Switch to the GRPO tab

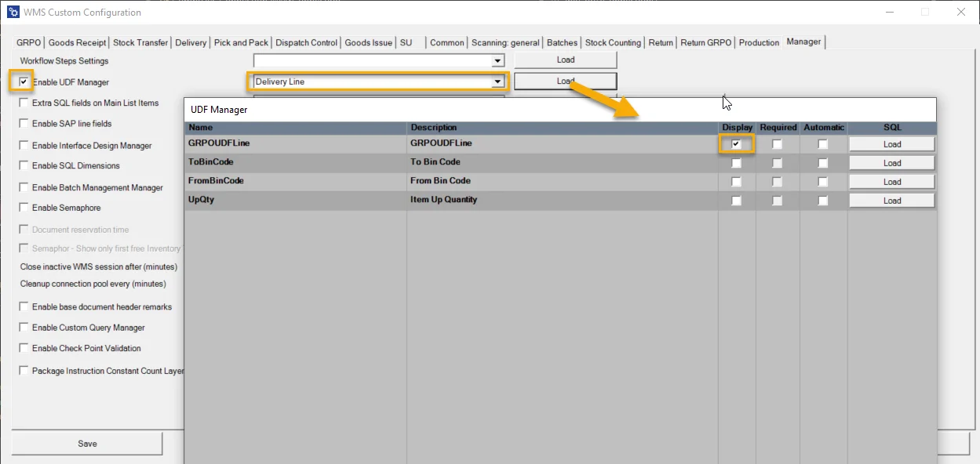click(29, 42)
